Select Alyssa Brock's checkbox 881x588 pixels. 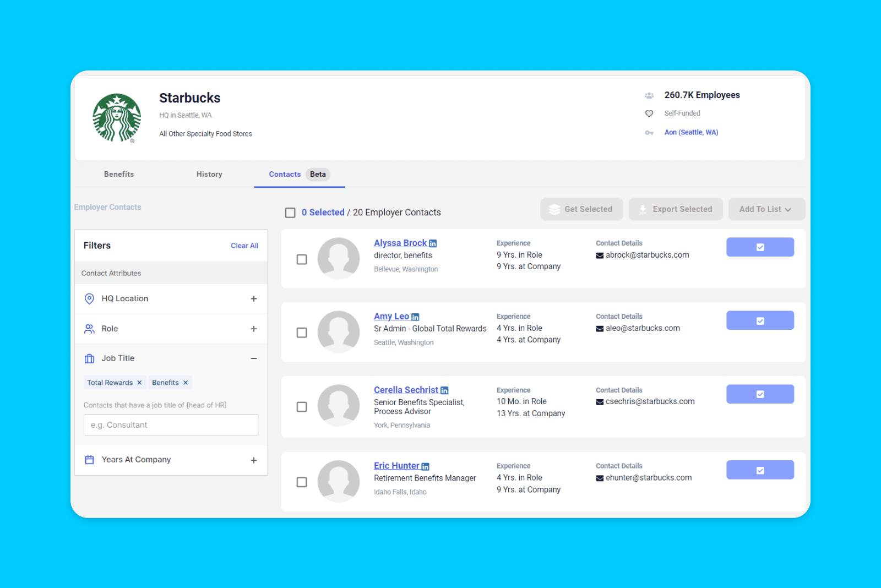click(x=302, y=259)
